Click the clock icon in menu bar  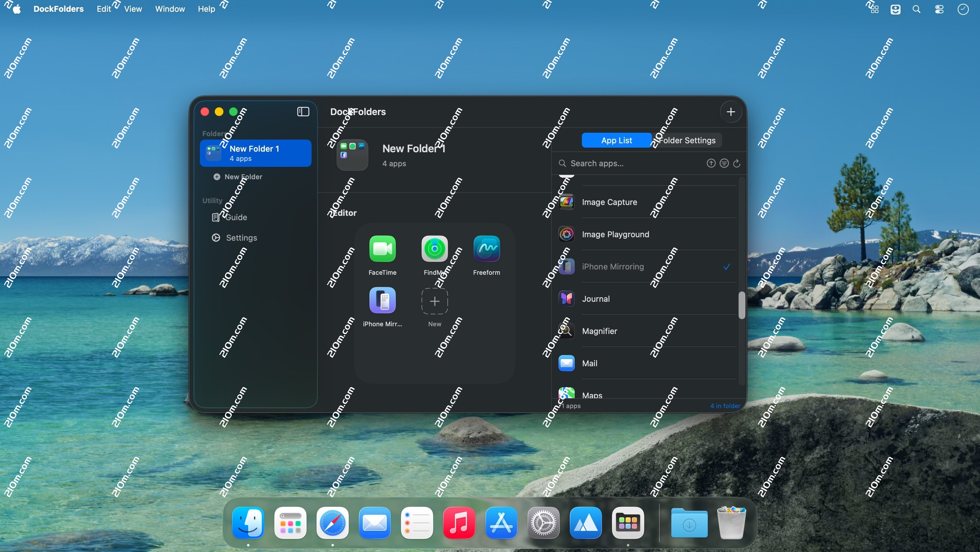click(x=963, y=9)
